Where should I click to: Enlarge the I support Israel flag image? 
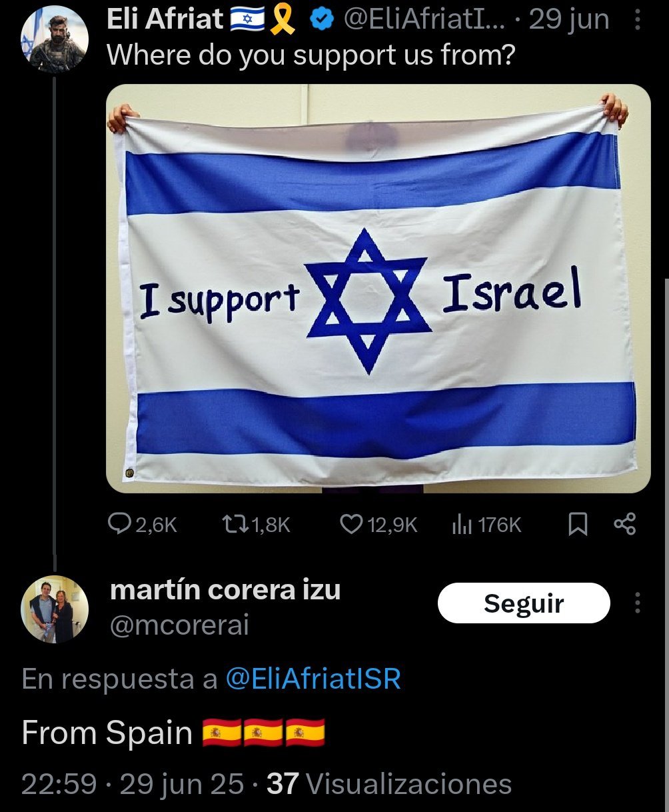pyautogui.click(x=378, y=289)
